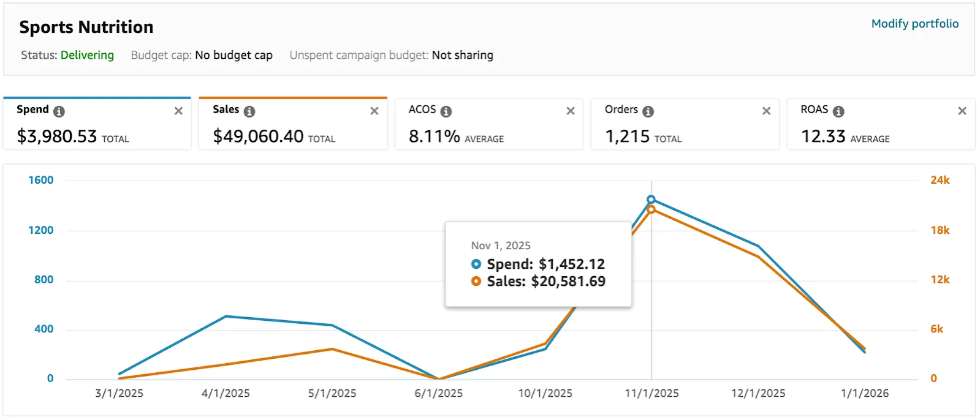Dismiss the ACOS metric card

click(571, 111)
